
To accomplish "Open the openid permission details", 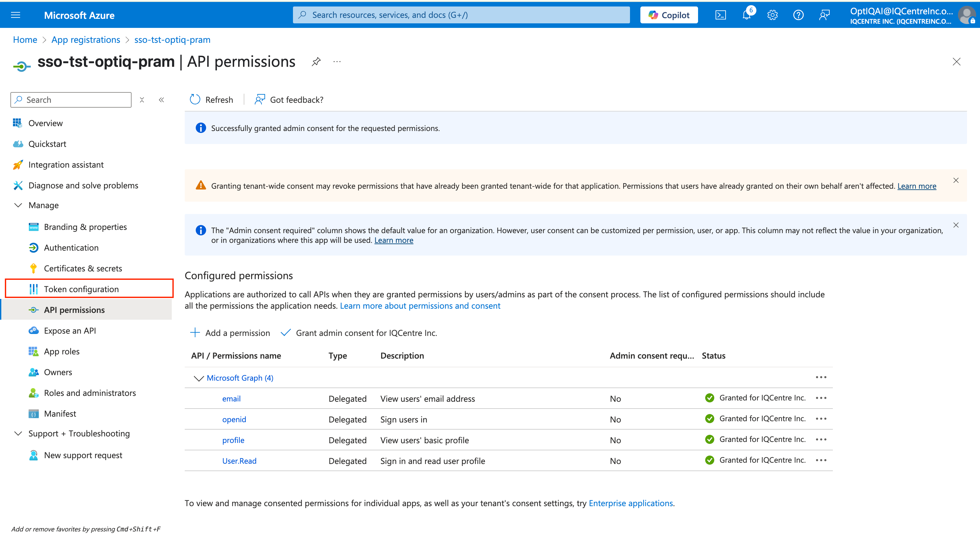I will click(x=234, y=419).
